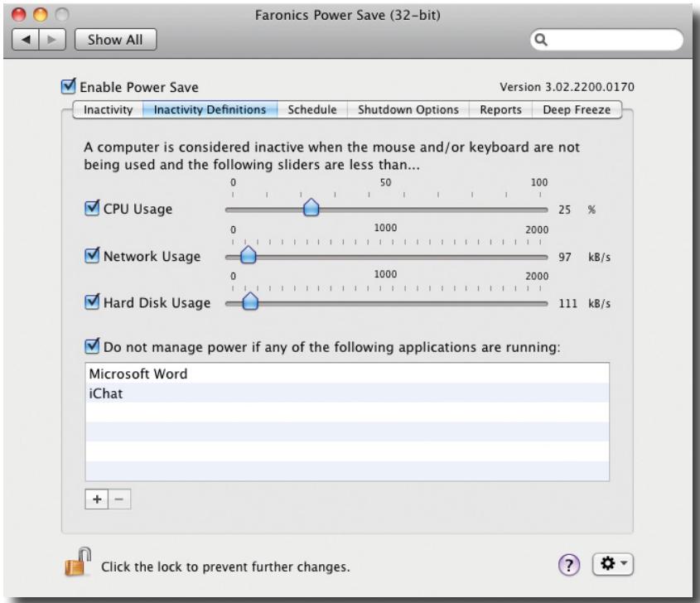This screenshot has height=603, width=700.
Task: Click the CPU Usage slider handle
Action: tap(311, 209)
